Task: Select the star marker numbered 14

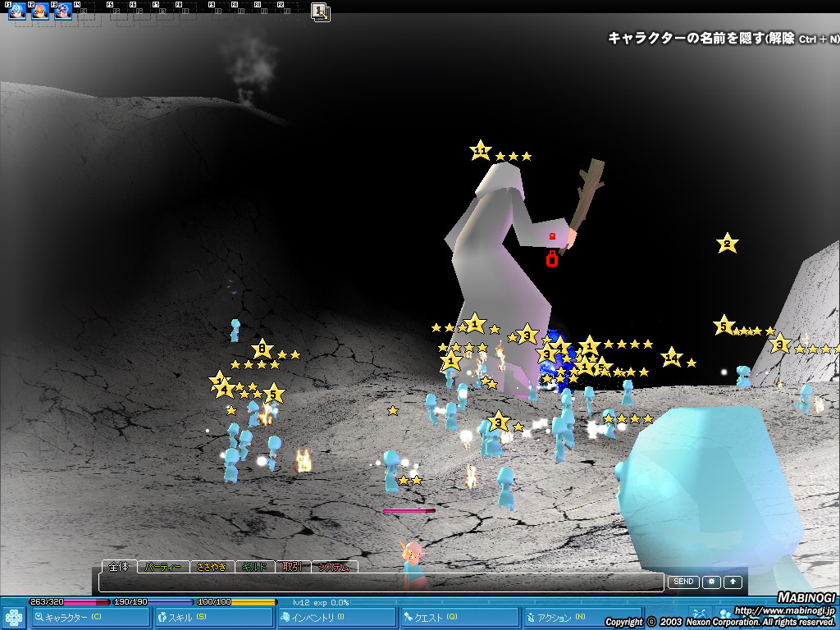Action: coord(671,358)
